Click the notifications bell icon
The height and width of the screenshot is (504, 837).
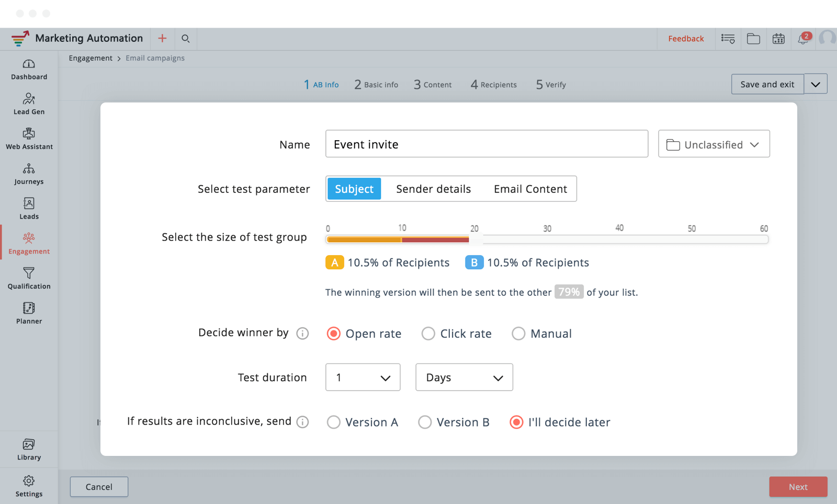tap(803, 39)
